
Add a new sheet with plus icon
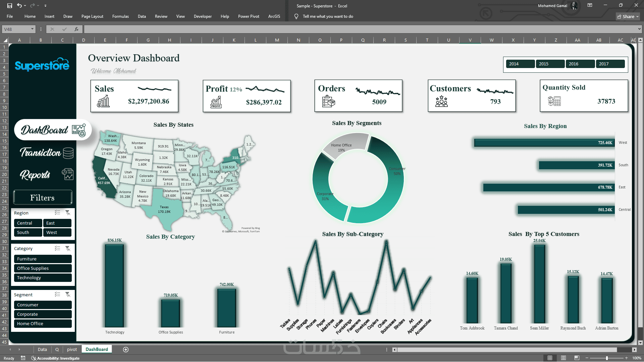click(126, 350)
